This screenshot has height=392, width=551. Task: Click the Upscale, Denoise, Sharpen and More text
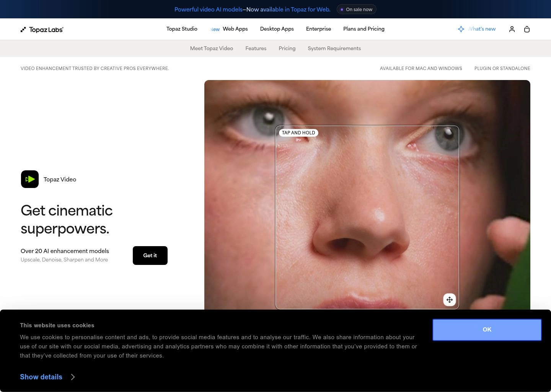[64, 260]
